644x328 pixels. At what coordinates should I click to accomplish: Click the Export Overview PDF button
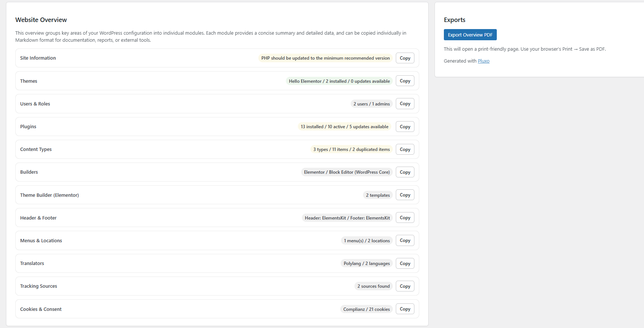pyautogui.click(x=470, y=35)
